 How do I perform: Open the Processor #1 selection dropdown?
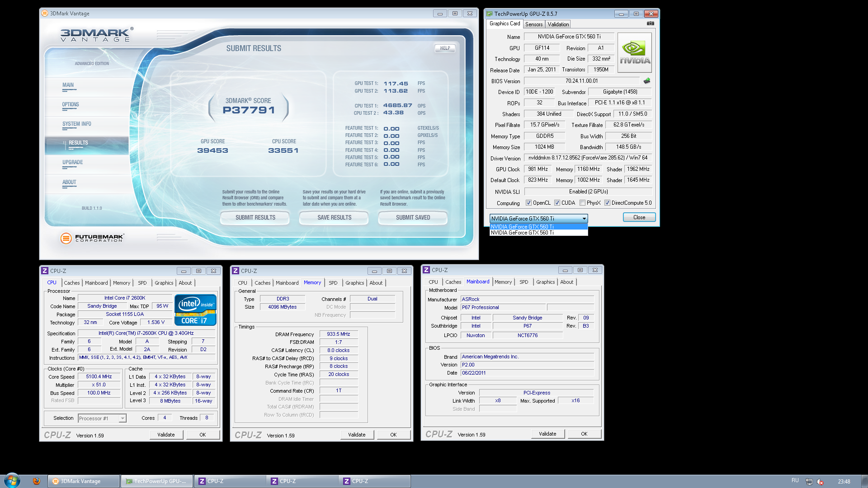(x=102, y=418)
